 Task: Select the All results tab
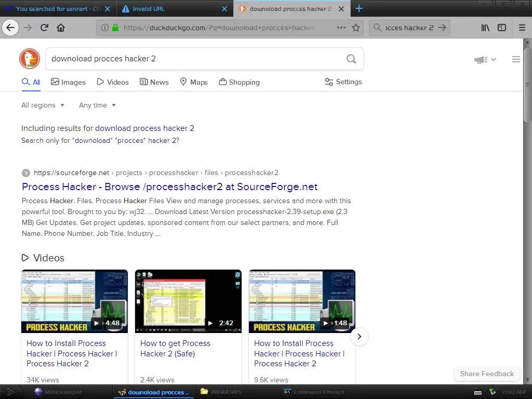31,82
